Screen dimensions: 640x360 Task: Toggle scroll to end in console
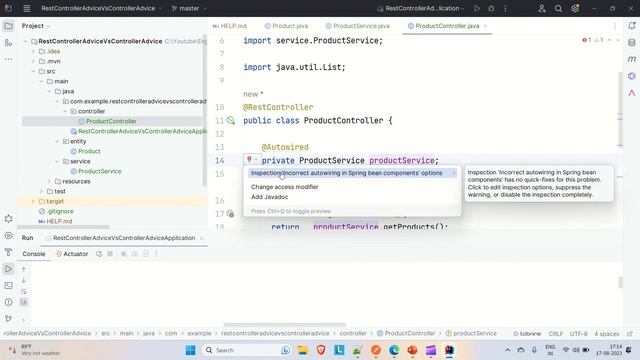tap(24, 302)
